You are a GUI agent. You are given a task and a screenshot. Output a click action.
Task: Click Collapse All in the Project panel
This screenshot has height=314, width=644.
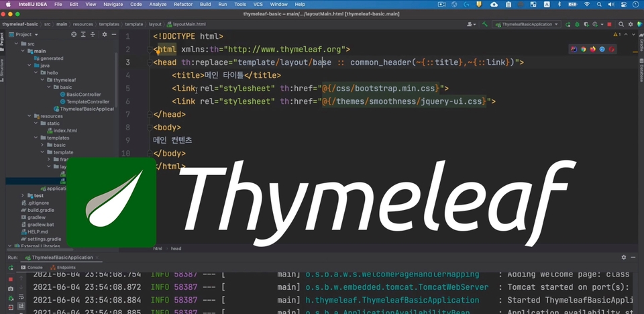(x=93, y=34)
